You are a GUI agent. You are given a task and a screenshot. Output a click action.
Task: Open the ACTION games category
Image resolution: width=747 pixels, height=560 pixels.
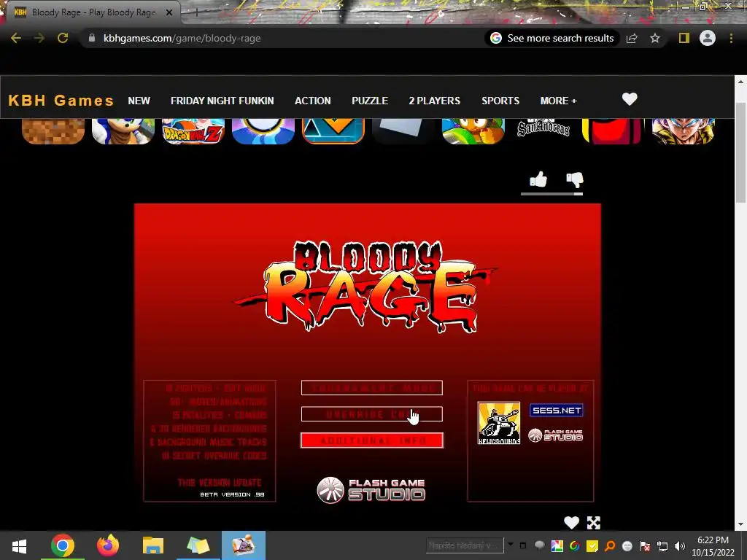tap(312, 101)
